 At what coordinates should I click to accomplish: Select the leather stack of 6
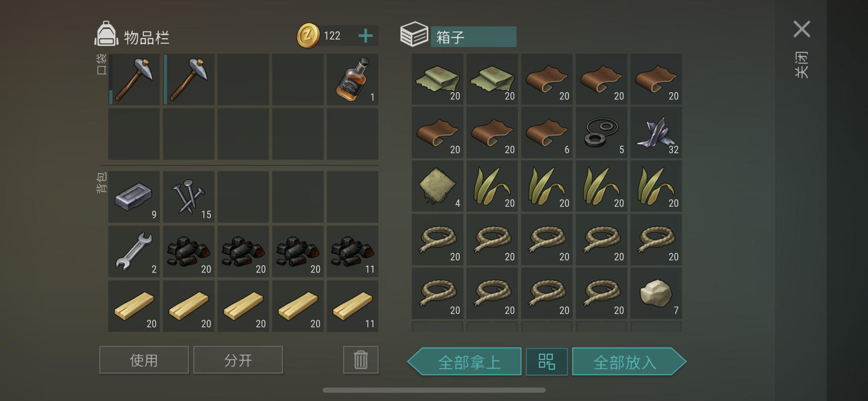pyautogui.click(x=547, y=133)
